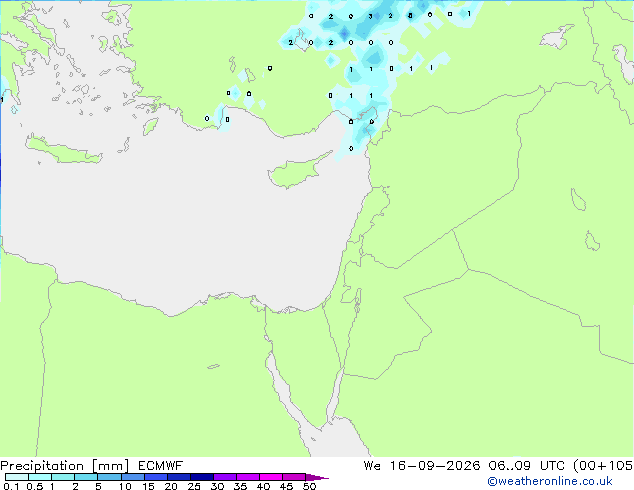Choose the dark blue 25 to 30 swatch

click(202, 477)
